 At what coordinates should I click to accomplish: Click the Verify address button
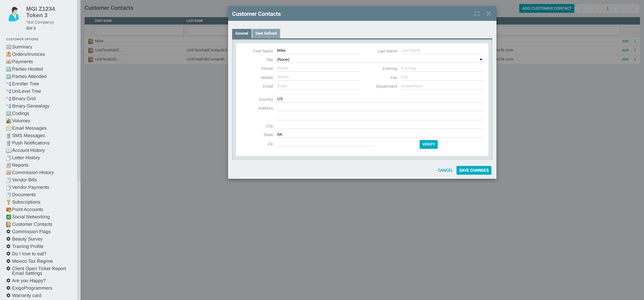[428, 144]
